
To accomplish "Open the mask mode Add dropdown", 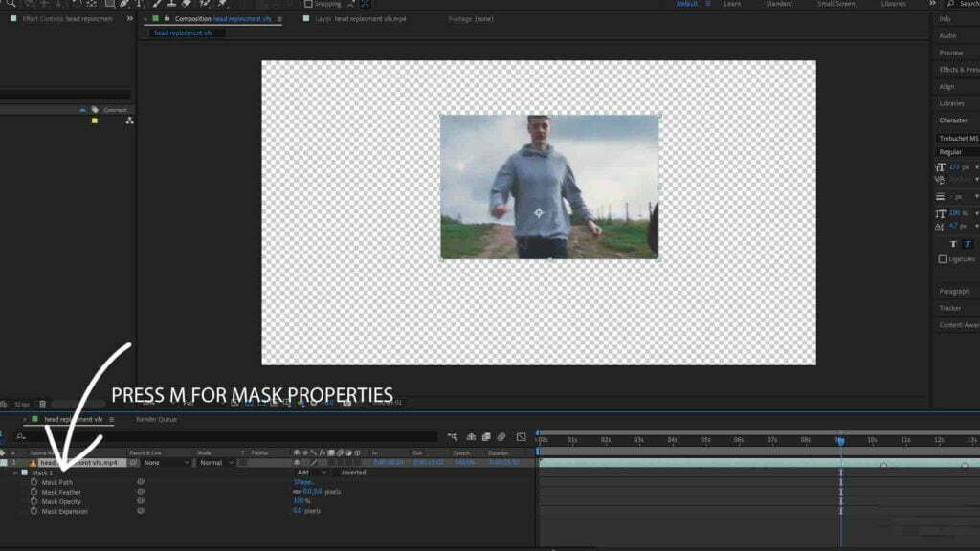I will [311, 473].
